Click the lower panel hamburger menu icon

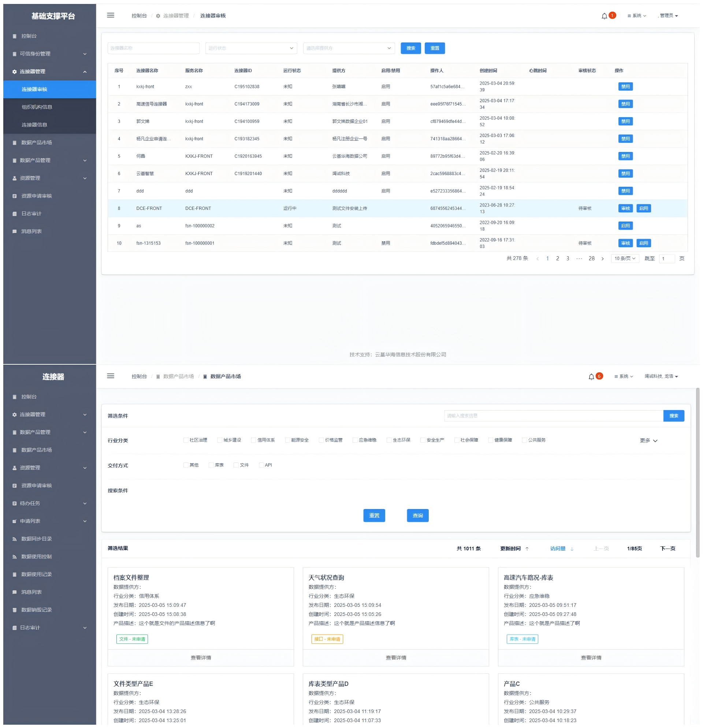point(111,376)
